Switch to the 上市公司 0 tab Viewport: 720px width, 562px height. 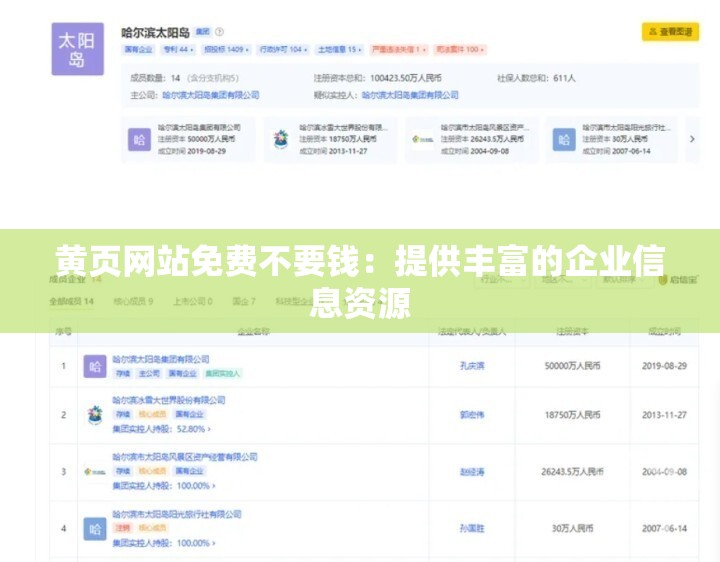point(192,301)
